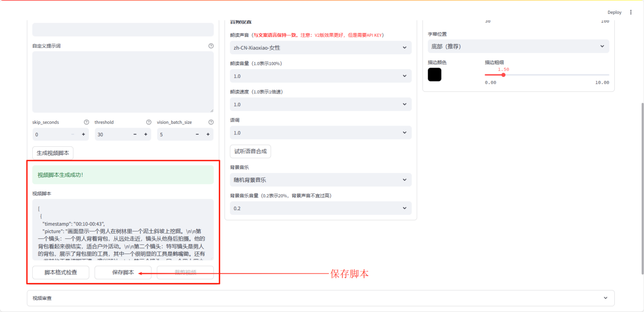Open the 字幕位置 dropdown
This screenshot has height=312, width=644.
point(518,46)
